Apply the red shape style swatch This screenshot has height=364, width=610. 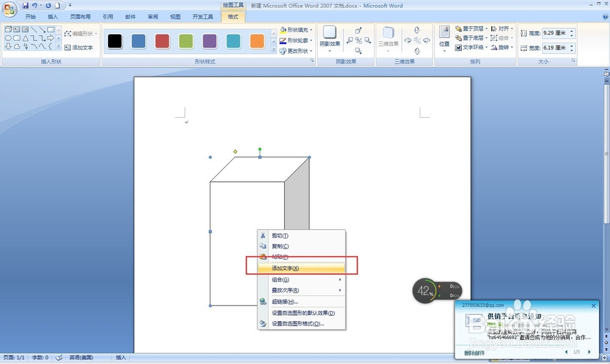tap(162, 41)
